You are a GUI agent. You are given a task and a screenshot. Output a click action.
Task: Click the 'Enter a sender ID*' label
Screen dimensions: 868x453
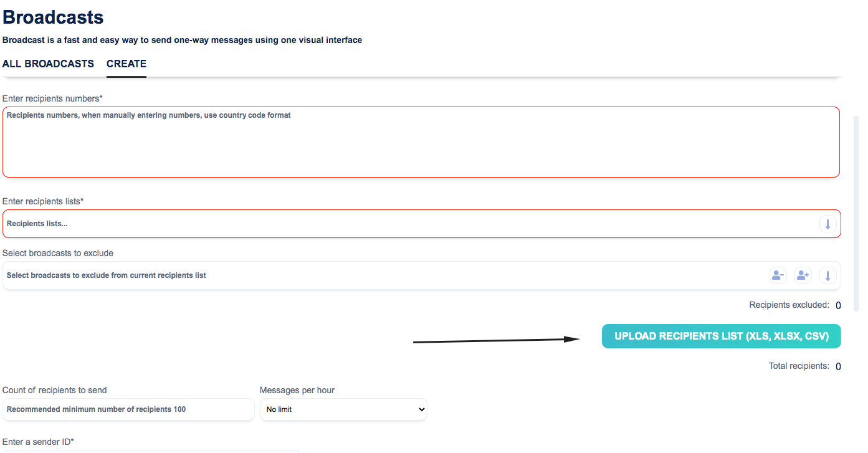tap(38, 442)
